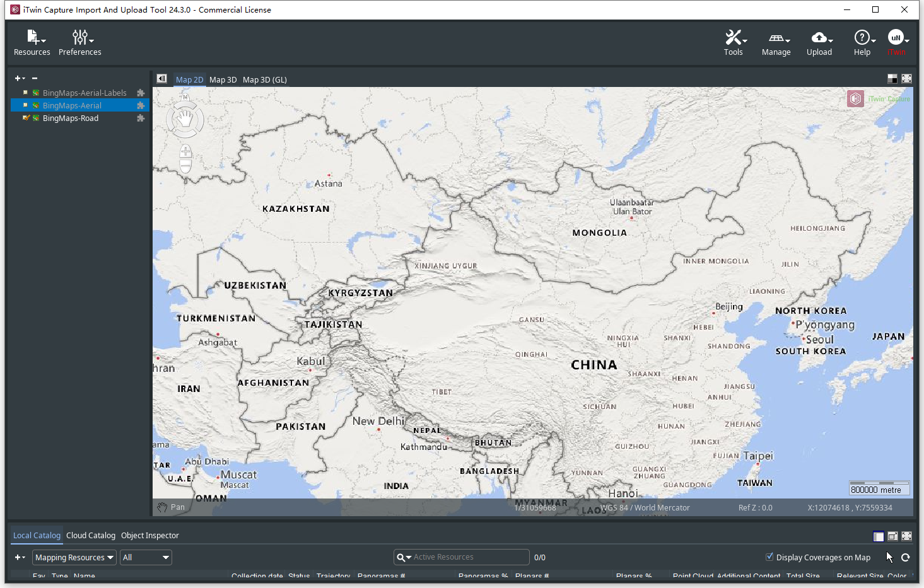Click plugin icon for BingMaps-Road
The width and height of the screenshot is (924, 588).
tap(141, 118)
